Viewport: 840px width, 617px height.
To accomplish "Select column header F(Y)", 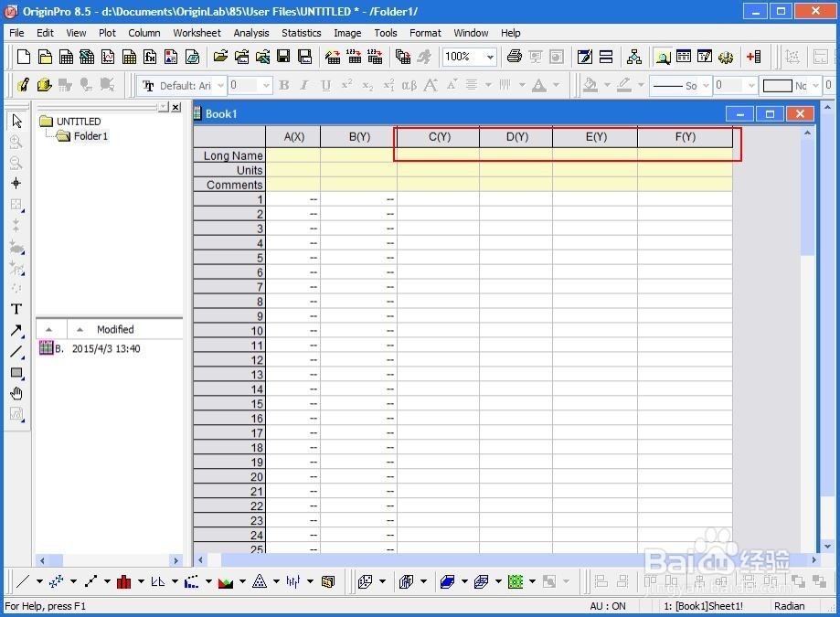I will point(686,136).
